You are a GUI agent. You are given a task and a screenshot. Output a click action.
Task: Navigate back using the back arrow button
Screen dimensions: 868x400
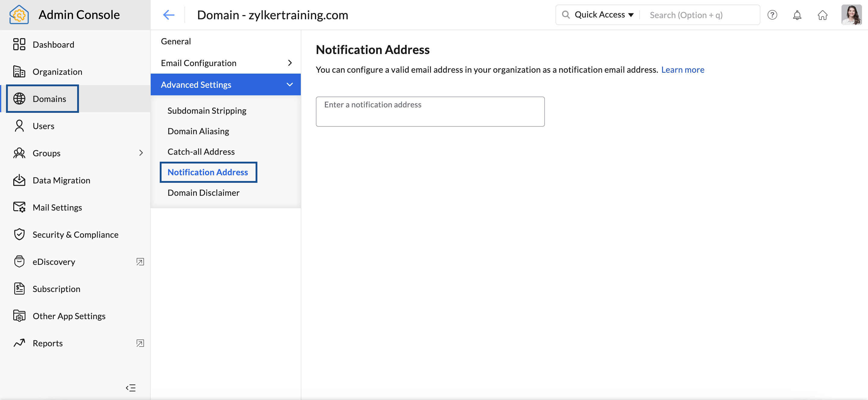pyautogui.click(x=169, y=15)
